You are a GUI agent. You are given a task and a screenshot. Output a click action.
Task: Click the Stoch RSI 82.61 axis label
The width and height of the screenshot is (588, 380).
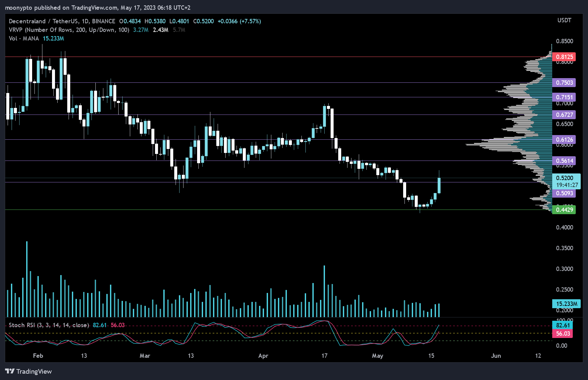[x=562, y=325]
